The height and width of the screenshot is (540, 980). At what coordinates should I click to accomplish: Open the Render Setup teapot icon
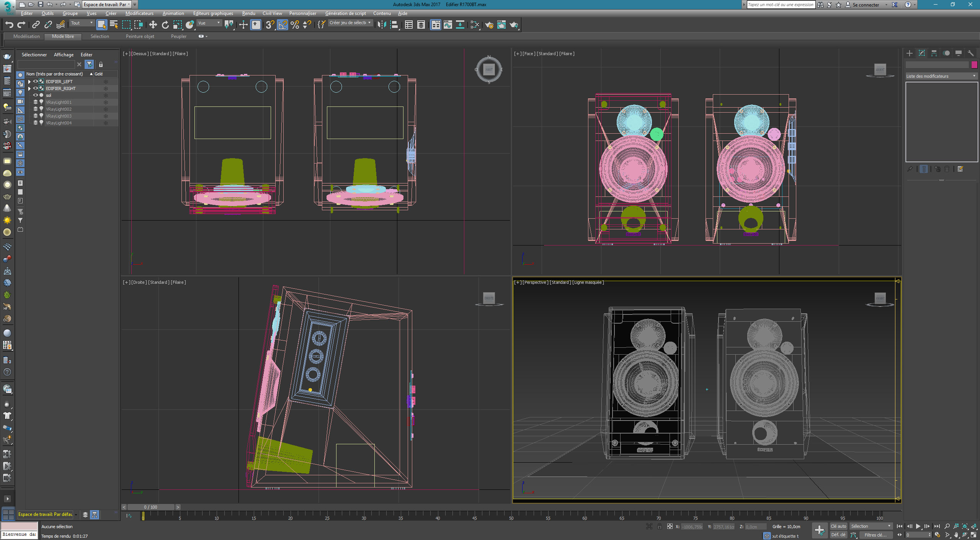tap(489, 25)
